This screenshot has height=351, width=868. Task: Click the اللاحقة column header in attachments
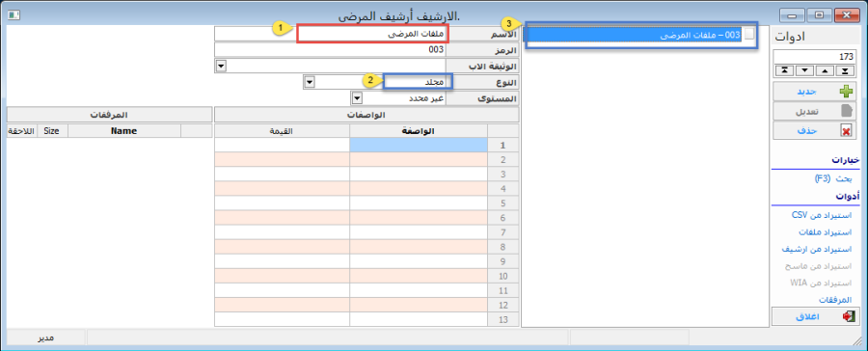click(22, 130)
